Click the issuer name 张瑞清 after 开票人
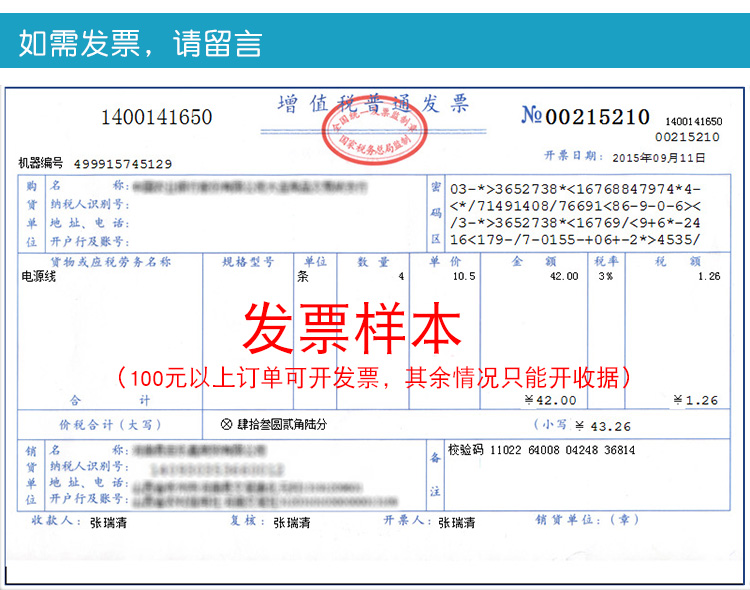The image size is (750, 590). tap(457, 523)
